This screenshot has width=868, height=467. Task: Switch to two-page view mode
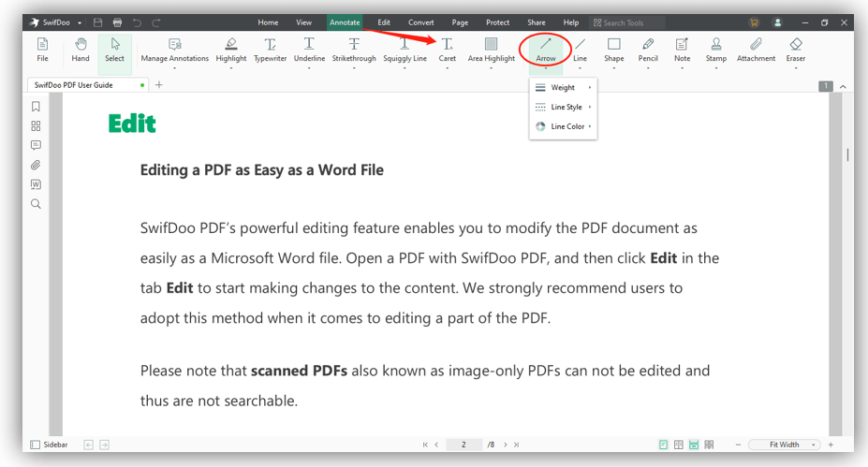tap(678, 445)
